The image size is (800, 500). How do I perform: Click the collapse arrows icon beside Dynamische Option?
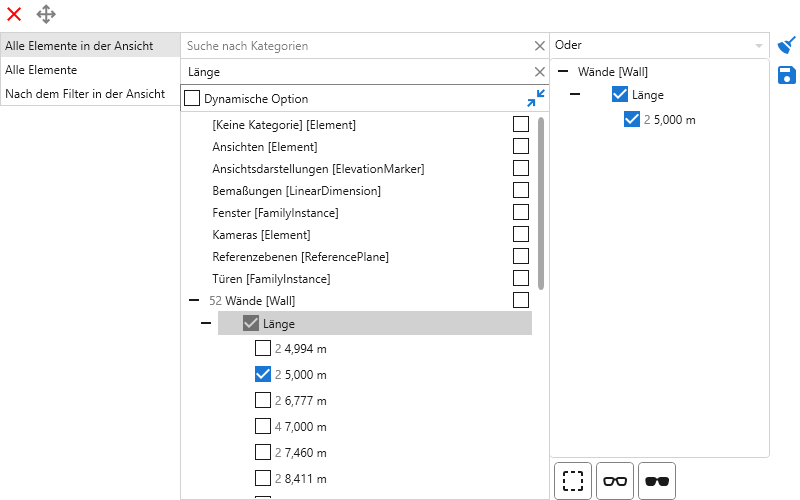coord(536,98)
